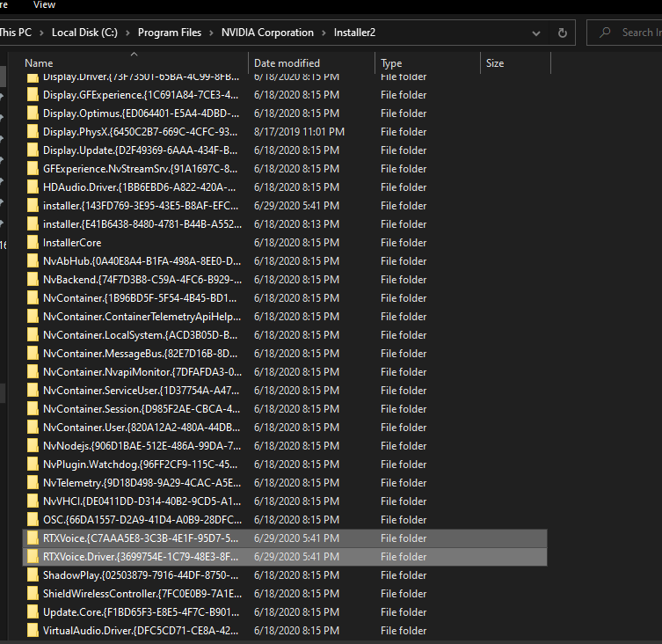The image size is (662, 644).
Task: Navigate to NVIDIA Corporation breadcrumb
Action: click(267, 33)
